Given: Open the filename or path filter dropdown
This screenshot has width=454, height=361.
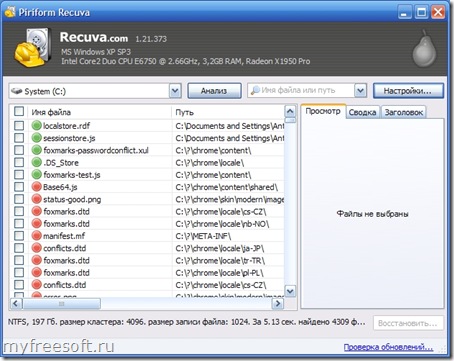Looking at the screenshot, I should tap(360, 90).
